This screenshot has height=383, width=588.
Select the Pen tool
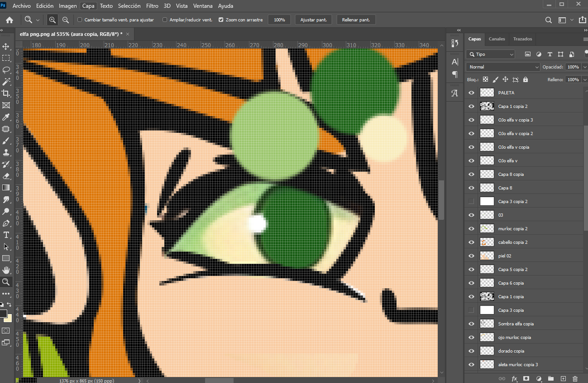tap(6, 223)
